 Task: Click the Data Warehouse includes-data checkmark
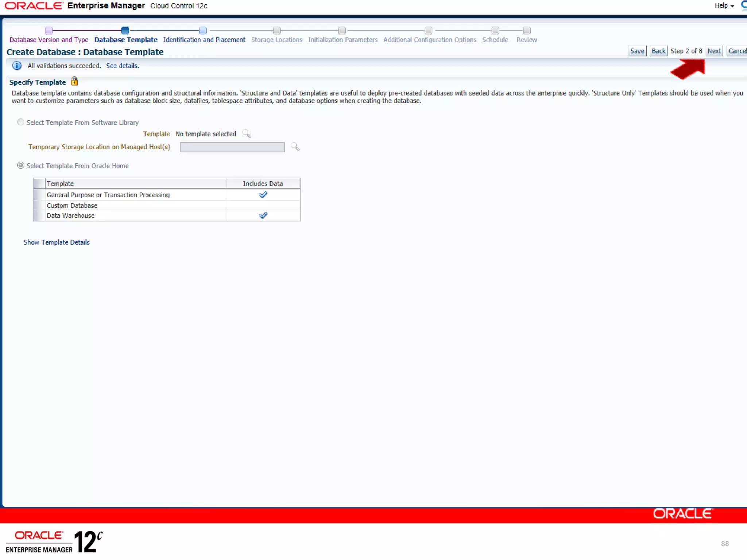(263, 215)
